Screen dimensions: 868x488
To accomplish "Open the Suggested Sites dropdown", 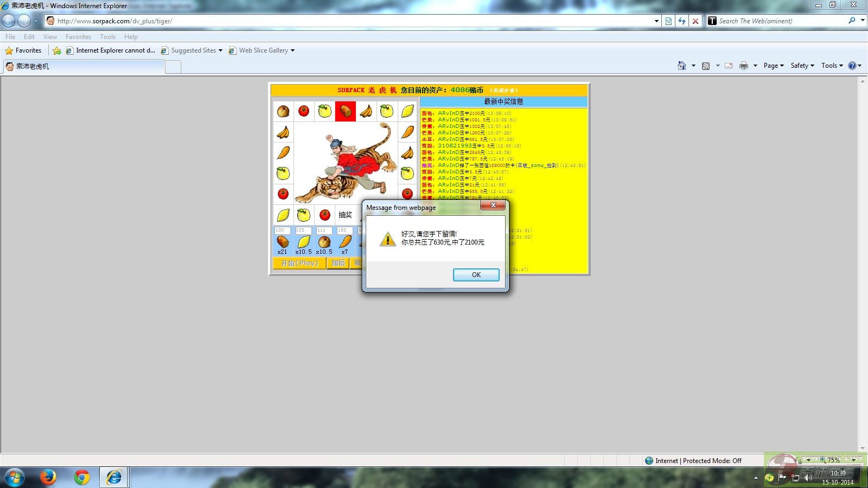I will [193, 50].
